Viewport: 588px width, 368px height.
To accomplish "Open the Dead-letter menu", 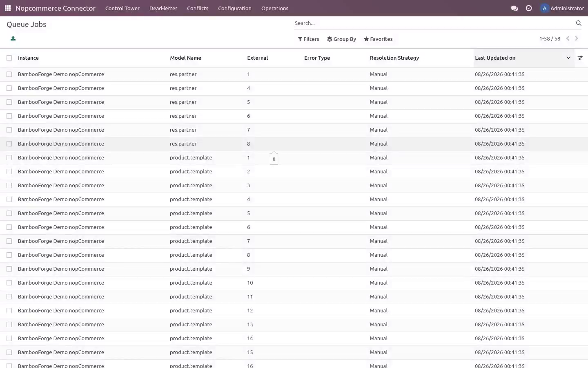I will point(163,8).
